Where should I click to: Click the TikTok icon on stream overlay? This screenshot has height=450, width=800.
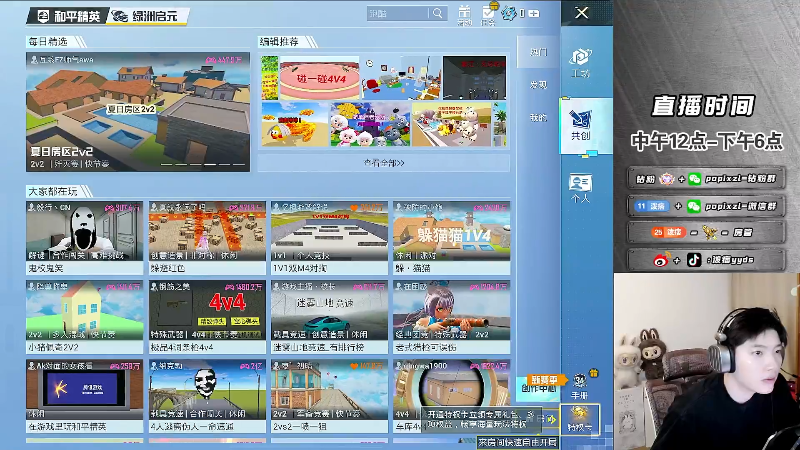coord(694,260)
